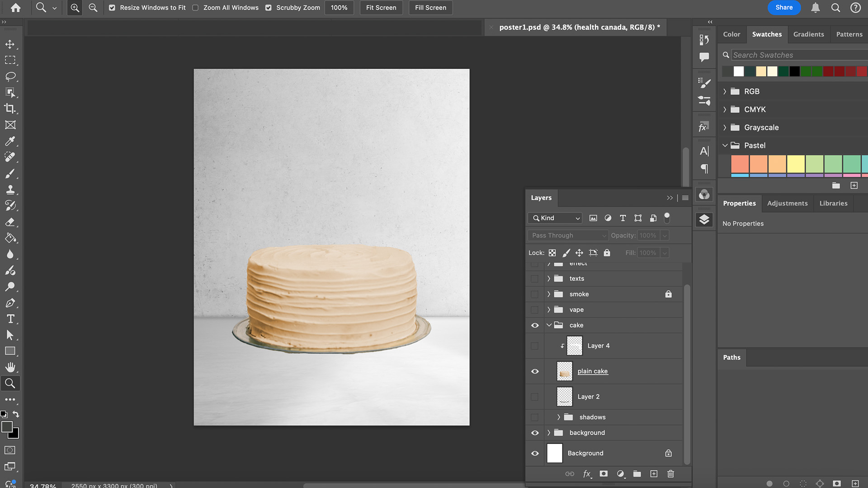The width and height of the screenshot is (868, 488).
Task: Switch to the Gradients tab
Action: point(808,34)
